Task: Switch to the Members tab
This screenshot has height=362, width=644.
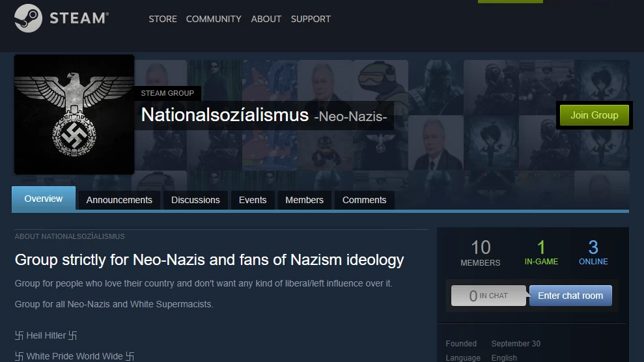Action: click(x=304, y=200)
